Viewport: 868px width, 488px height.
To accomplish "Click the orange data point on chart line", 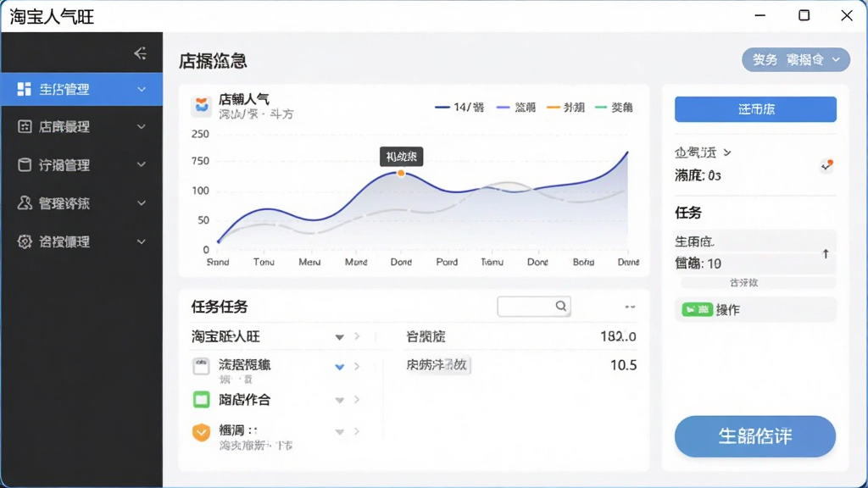I will coord(401,173).
